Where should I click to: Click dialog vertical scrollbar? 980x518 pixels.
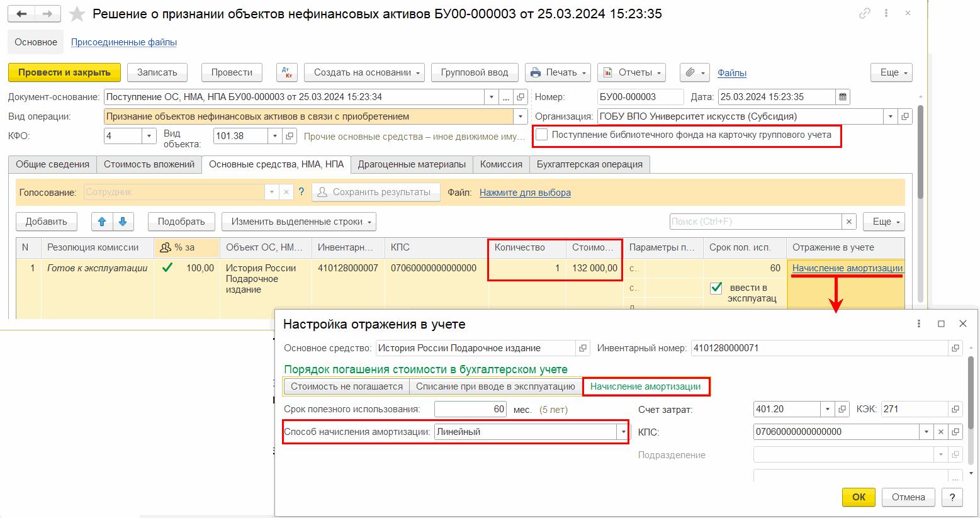[971, 393]
